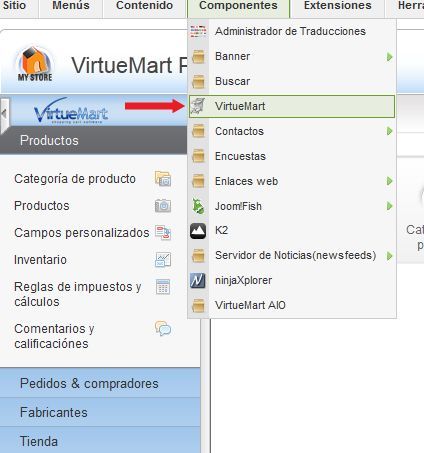Open the Fabricantes sidebar section
424x453 pixels.
point(100,412)
